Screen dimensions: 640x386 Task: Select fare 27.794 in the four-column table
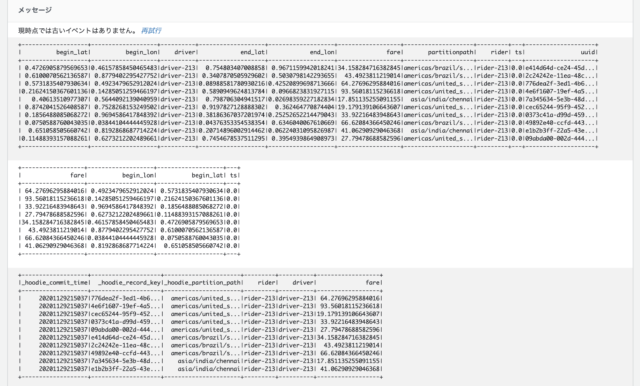click(x=54, y=214)
